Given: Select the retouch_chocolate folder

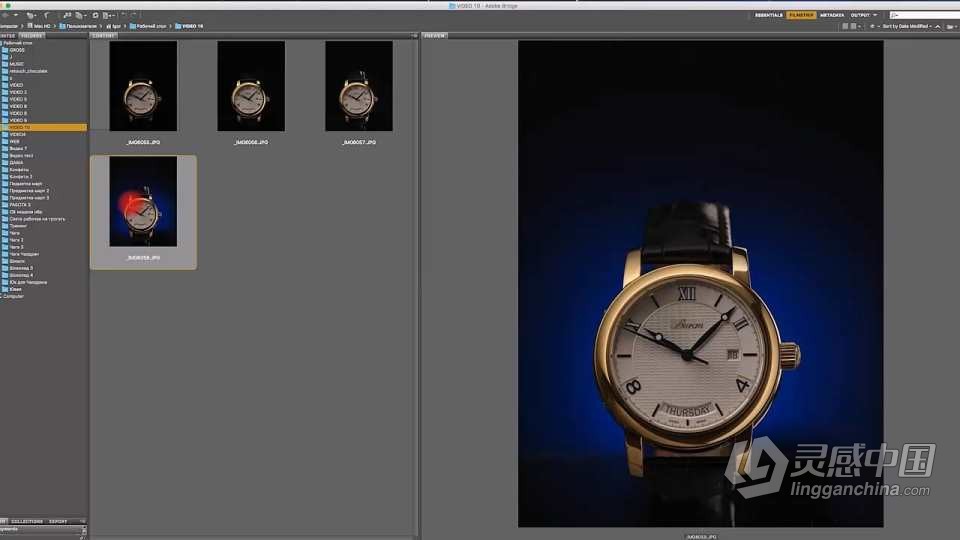Looking at the screenshot, I should pos(28,71).
